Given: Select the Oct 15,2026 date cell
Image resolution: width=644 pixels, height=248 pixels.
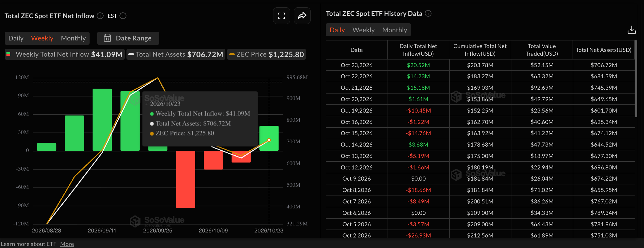Looking at the screenshot, I should coord(357,133).
